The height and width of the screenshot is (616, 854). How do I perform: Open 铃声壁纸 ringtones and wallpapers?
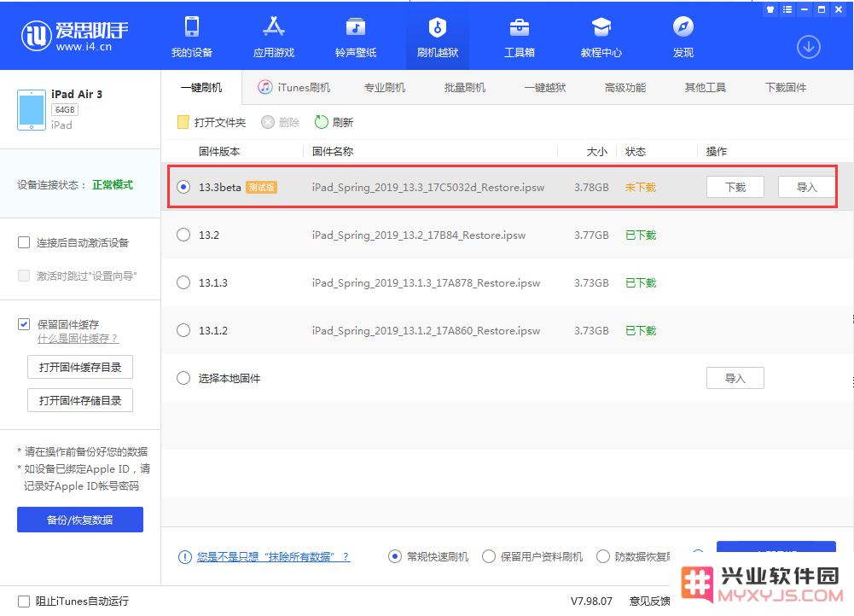[356, 37]
